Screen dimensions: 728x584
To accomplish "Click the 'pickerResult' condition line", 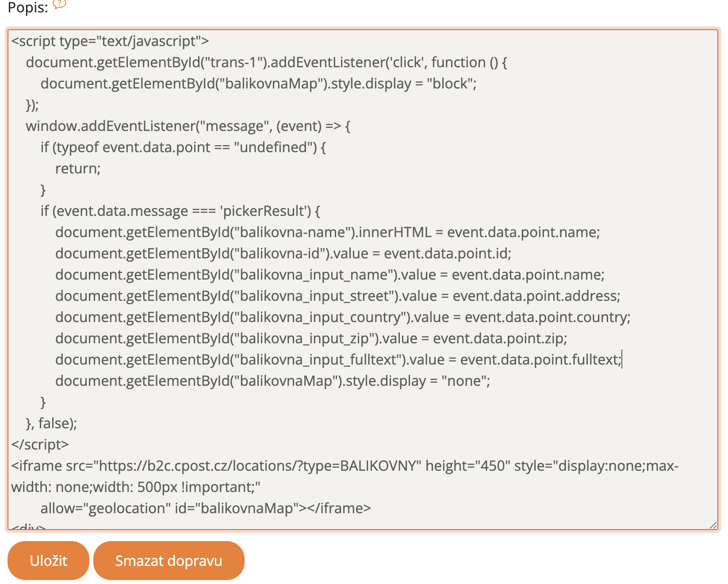I will (180, 211).
